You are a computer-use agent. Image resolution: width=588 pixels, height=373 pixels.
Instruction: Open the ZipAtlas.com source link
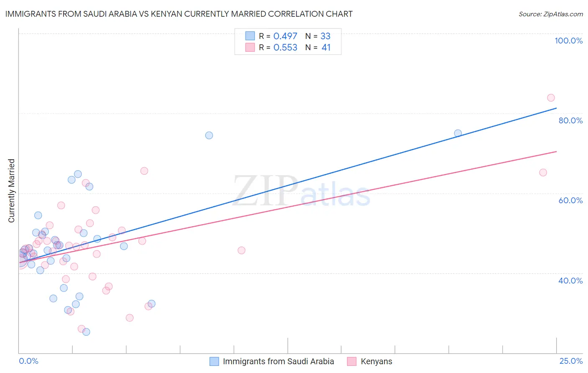(x=551, y=14)
